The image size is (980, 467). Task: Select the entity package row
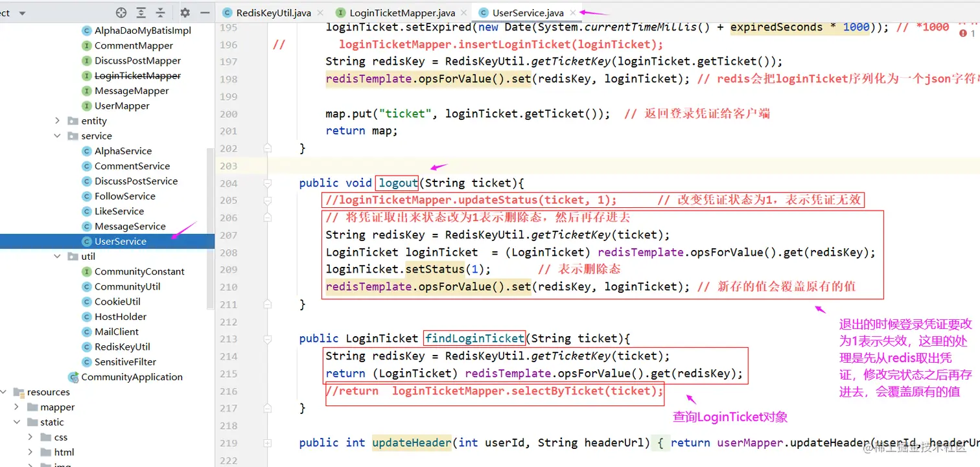click(x=107, y=120)
